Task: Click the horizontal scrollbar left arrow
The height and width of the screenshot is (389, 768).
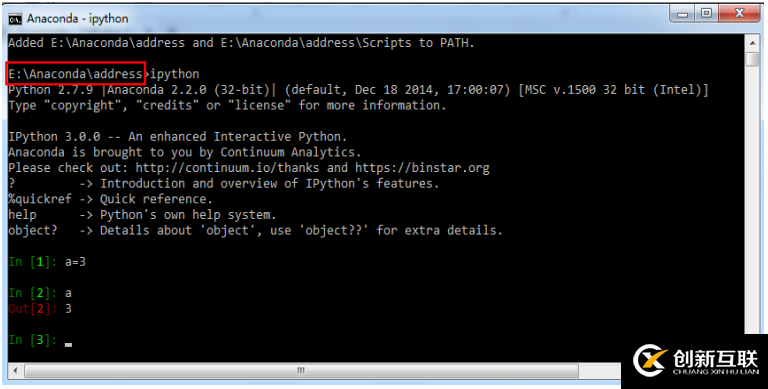Action: tap(15, 370)
